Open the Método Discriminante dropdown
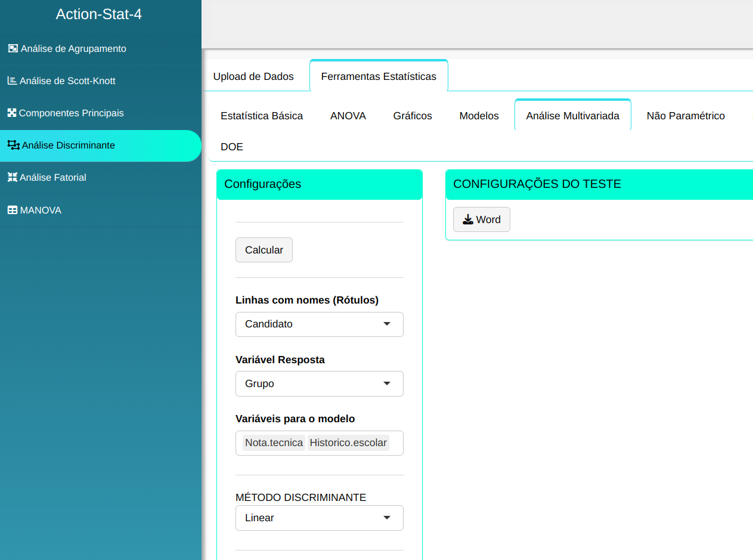753x560 pixels. [319, 518]
